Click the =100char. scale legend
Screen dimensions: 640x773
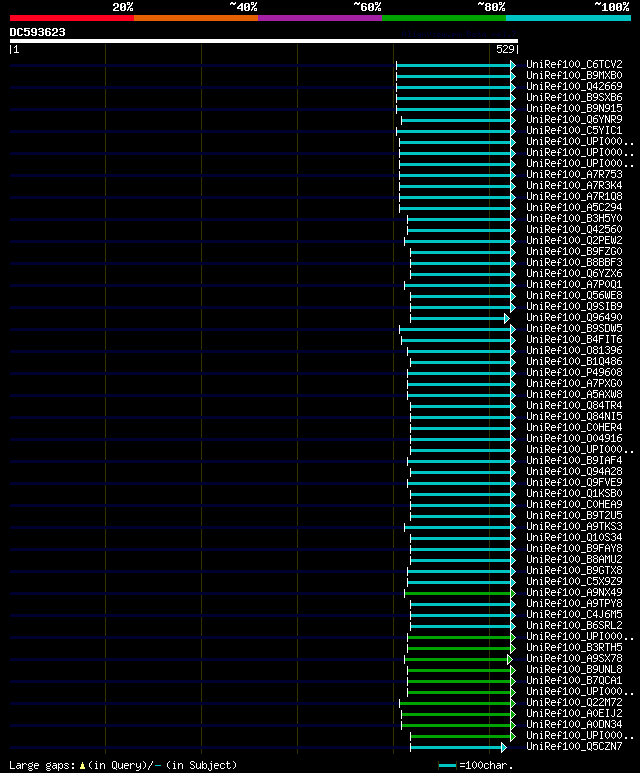point(476,766)
